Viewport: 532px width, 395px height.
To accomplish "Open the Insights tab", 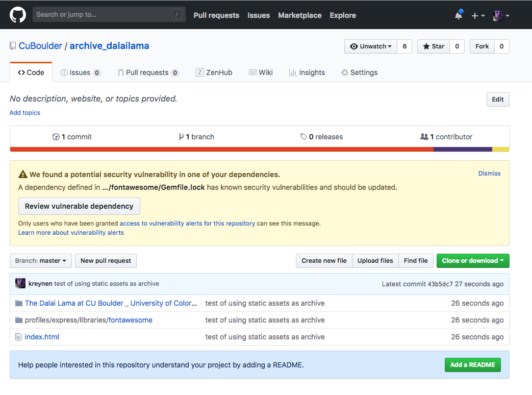I will tap(307, 72).
